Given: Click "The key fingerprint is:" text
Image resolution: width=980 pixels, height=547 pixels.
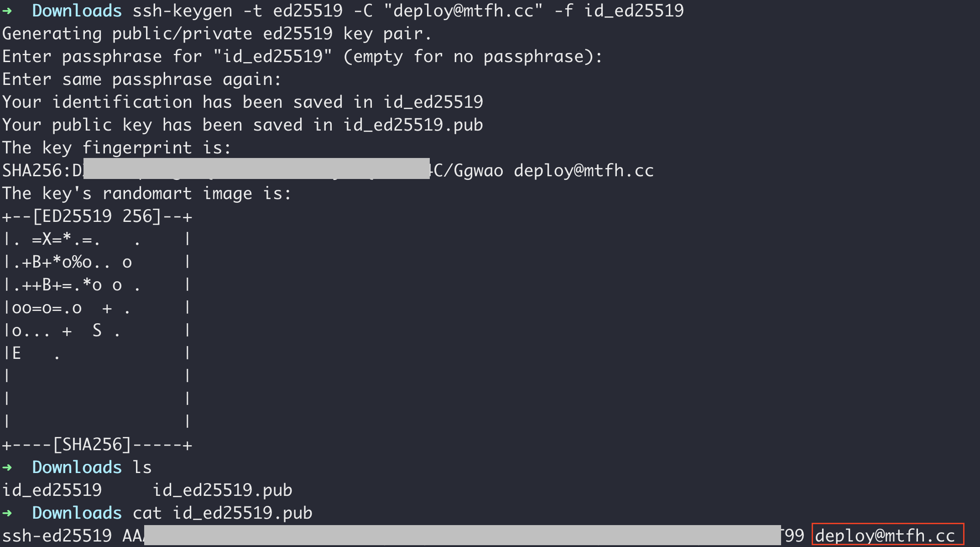Looking at the screenshot, I should coord(117,148).
